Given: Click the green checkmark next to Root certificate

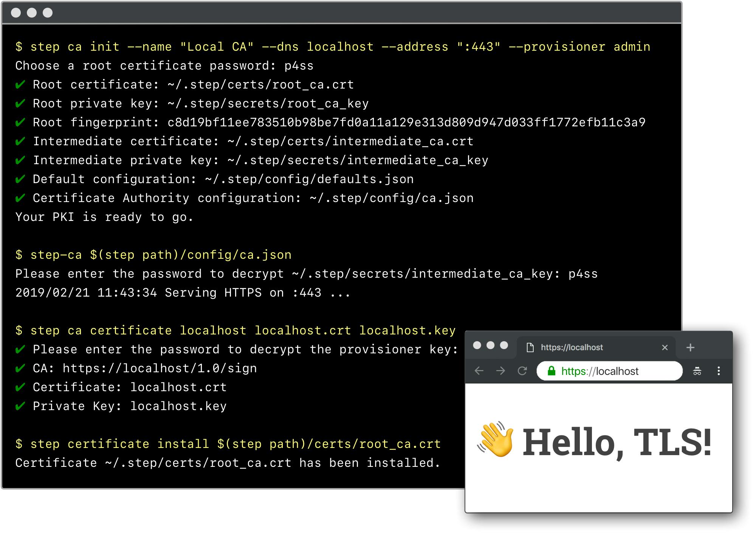Looking at the screenshot, I should (x=19, y=84).
